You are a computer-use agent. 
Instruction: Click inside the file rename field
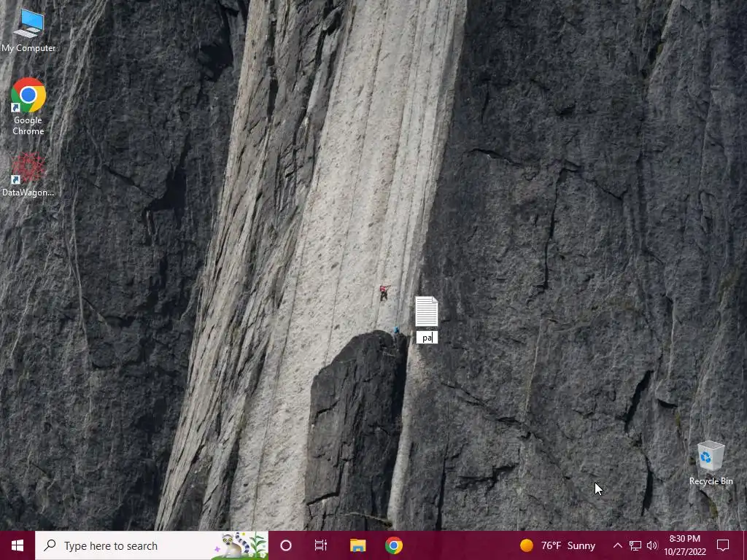(427, 338)
